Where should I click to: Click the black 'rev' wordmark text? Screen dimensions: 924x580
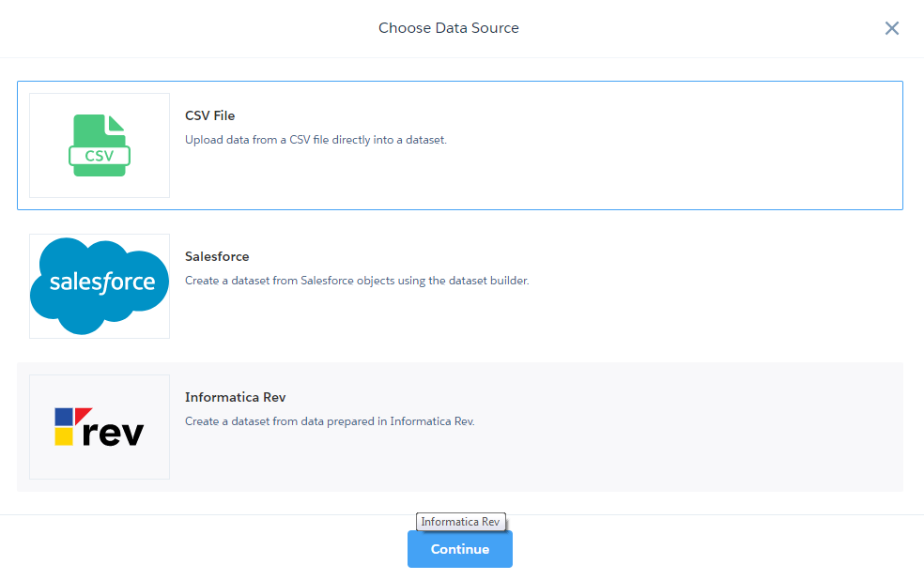click(113, 433)
